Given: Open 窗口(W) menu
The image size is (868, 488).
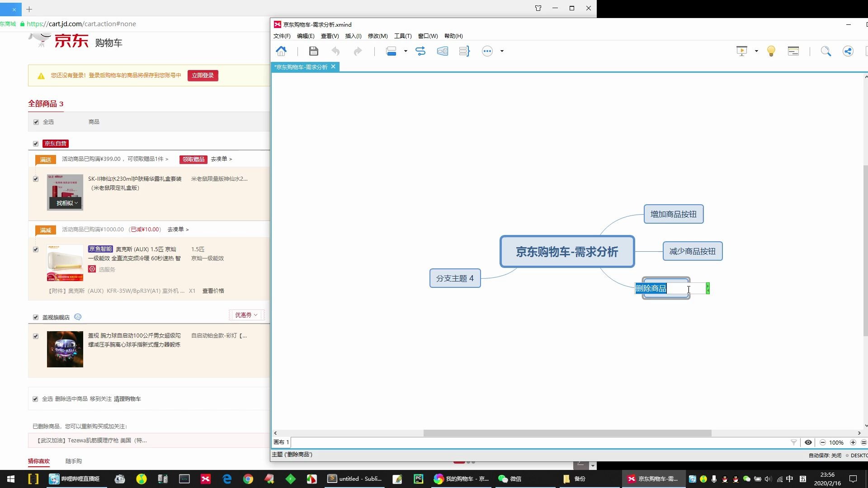Looking at the screenshot, I should 428,36.
